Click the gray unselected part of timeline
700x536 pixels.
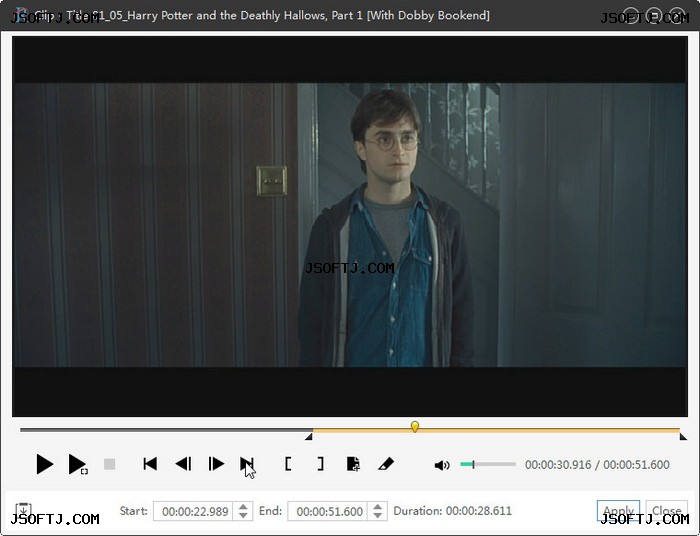tap(166, 430)
